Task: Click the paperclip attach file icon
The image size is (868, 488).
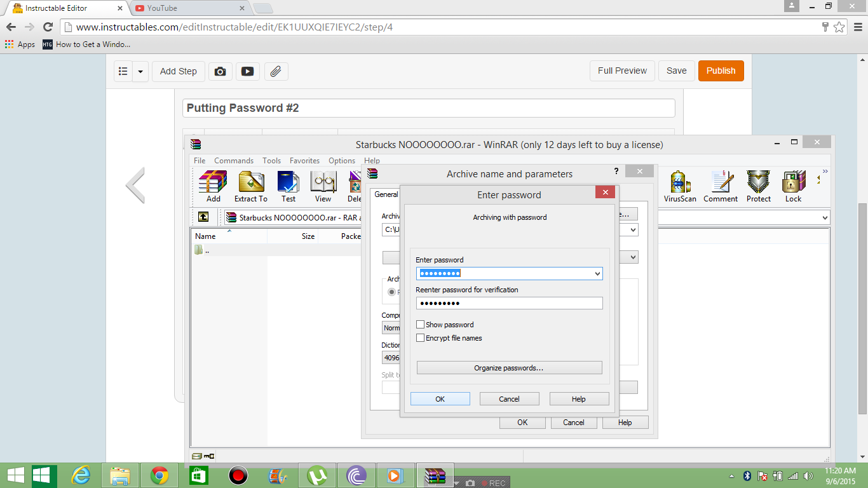Action: tap(276, 71)
